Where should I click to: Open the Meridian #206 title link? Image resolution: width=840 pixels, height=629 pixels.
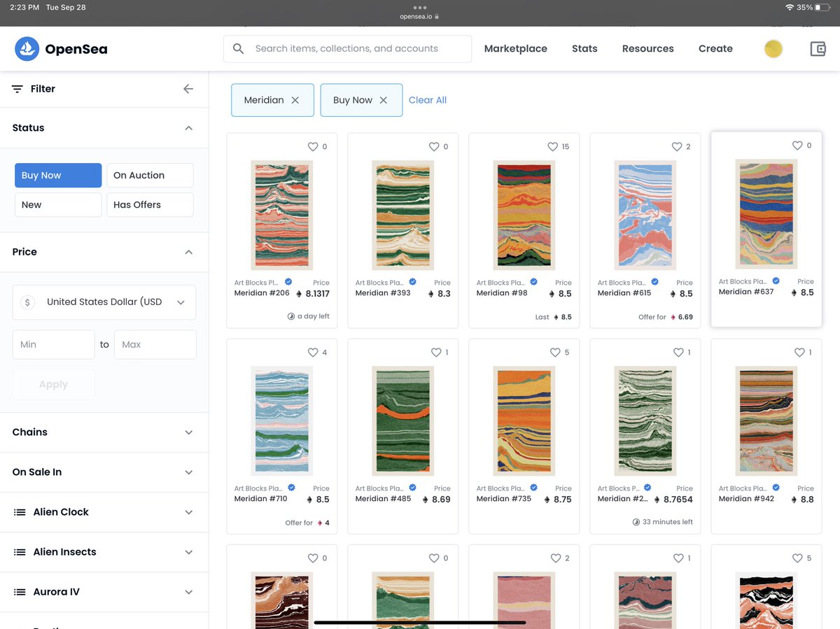click(262, 293)
